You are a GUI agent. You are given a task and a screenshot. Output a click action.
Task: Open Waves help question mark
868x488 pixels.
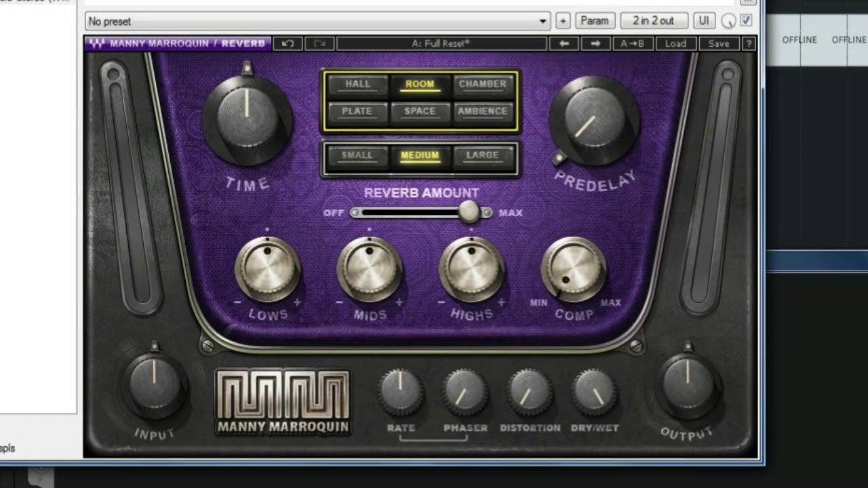tap(749, 43)
